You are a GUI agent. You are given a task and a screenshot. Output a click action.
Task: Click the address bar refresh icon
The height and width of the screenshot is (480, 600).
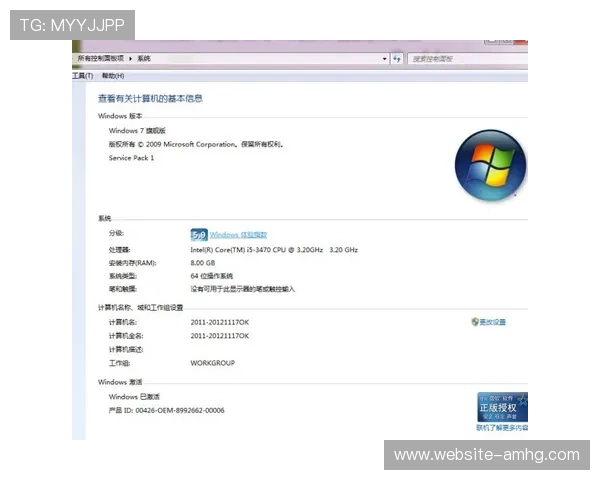[x=397, y=59]
